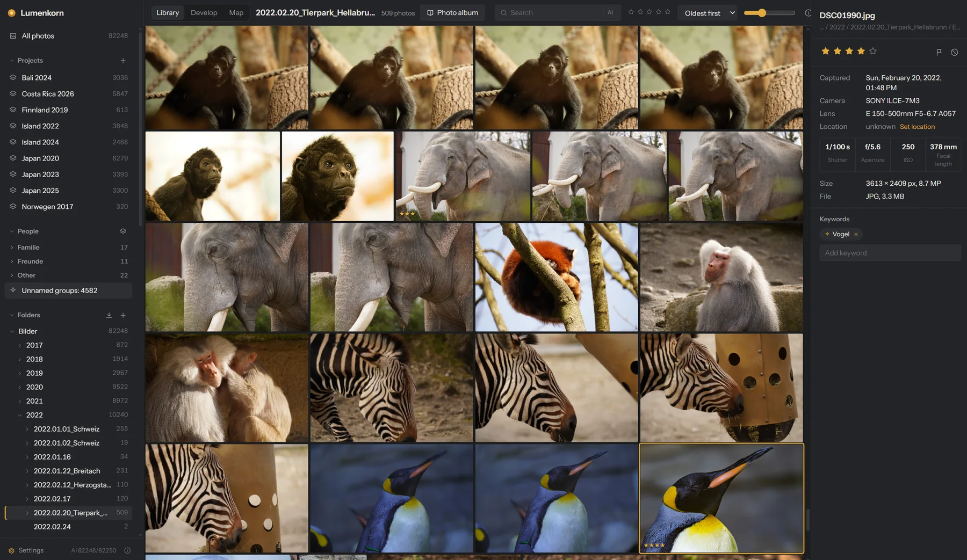Expand the Familie group
This screenshot has height=560, width=967.
point(12,248)
